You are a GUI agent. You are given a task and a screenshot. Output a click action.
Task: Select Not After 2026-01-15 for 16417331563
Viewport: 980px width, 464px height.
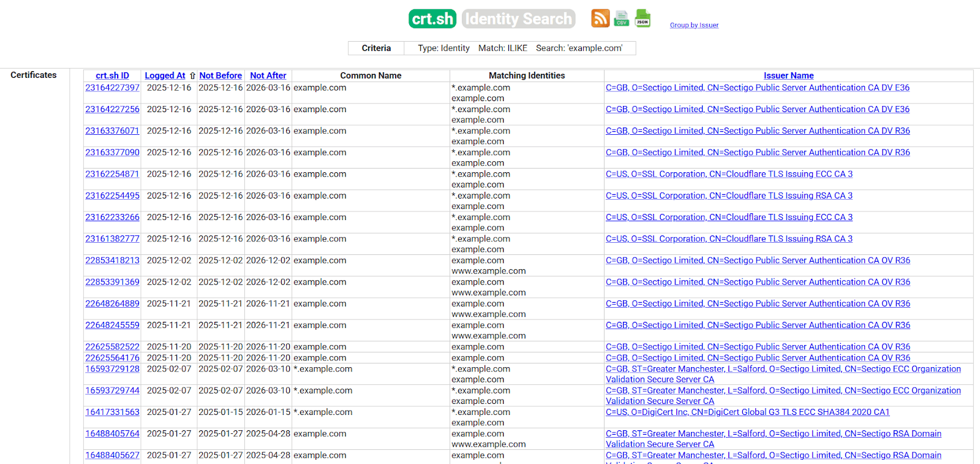tap(268, 412)
